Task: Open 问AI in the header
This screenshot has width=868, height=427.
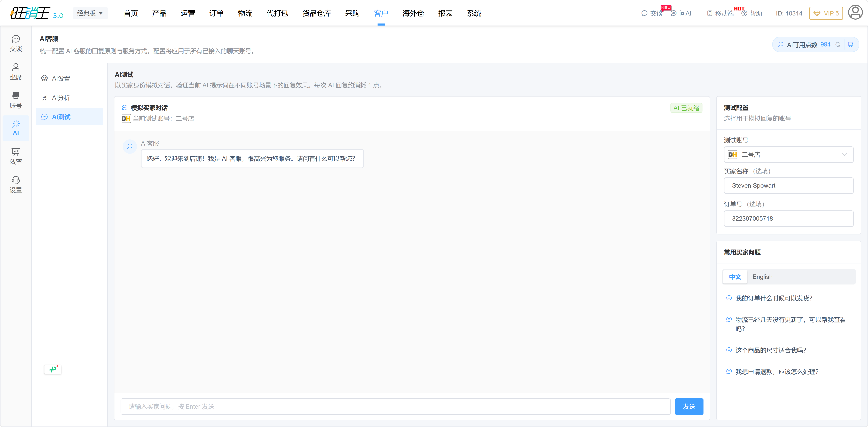Action: tap(681, 13)
